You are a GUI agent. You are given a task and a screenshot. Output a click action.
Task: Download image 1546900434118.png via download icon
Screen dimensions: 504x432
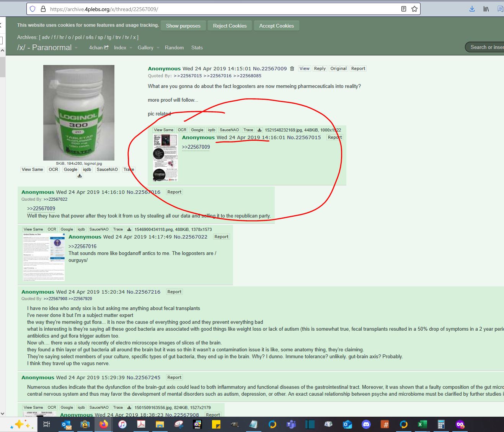(129, 229)
